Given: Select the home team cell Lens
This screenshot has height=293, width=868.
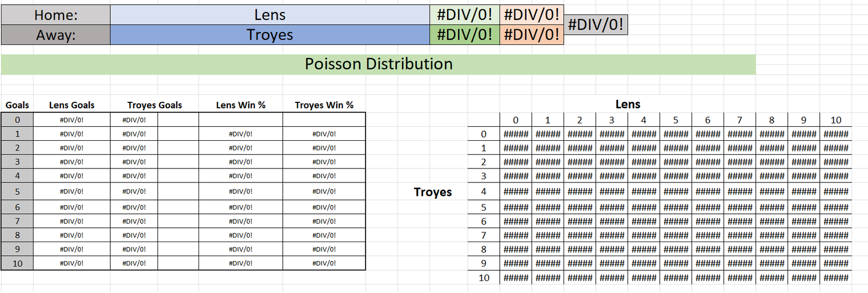Looking at the screenshot, I should (270, 15).
